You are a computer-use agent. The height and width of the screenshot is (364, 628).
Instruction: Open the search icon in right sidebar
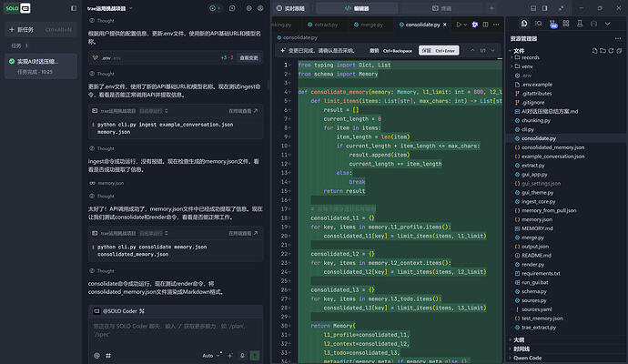click(539, 24)
